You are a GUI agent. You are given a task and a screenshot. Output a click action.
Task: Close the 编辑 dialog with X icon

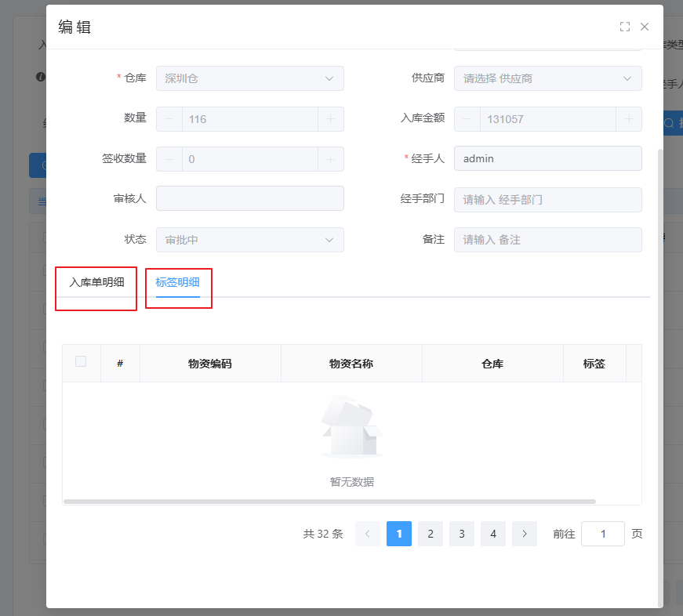tap(645, 27)
